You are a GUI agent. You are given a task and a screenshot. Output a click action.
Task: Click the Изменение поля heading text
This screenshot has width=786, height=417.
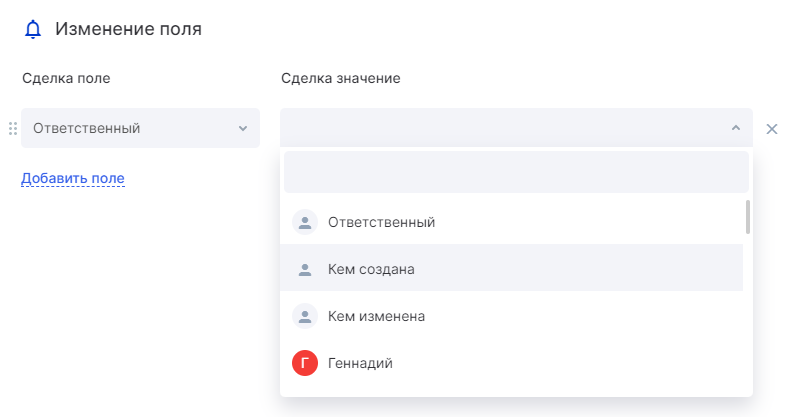tap(128, 30)
